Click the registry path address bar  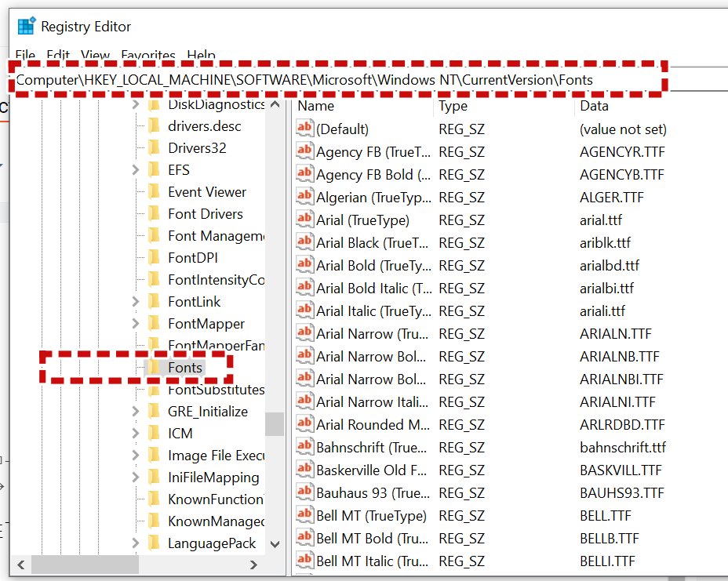[x=337, y=80]
